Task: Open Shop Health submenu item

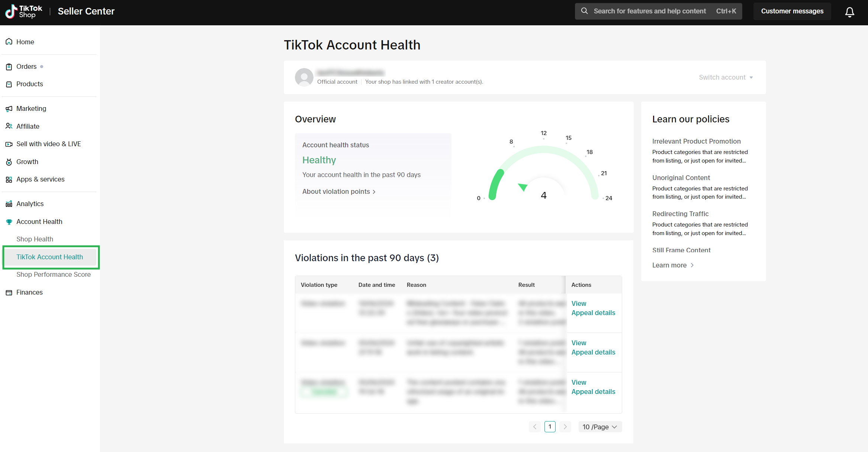Action: 35,239
